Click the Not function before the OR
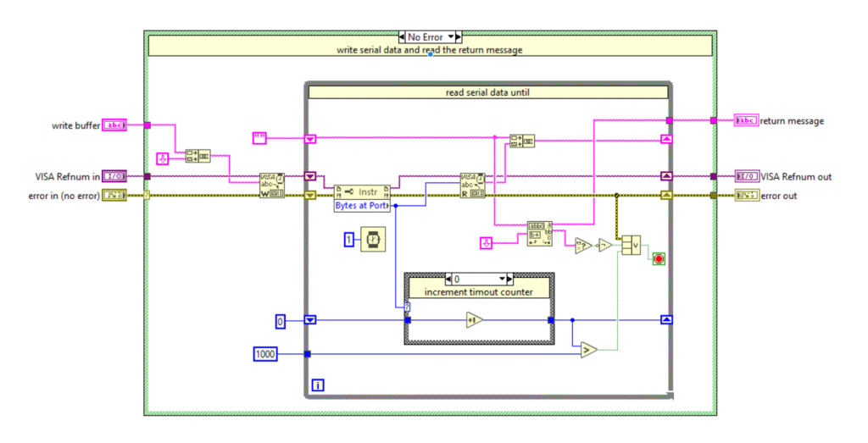Image resolution: width=868 pixels, height=443 pixels. pyautogui.click(x=604, y=245)
